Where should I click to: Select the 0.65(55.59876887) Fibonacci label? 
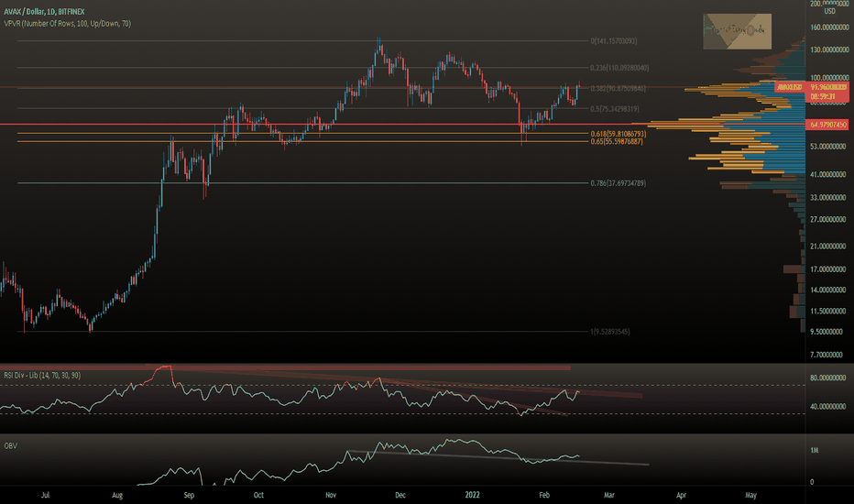(x=617, y=142)
